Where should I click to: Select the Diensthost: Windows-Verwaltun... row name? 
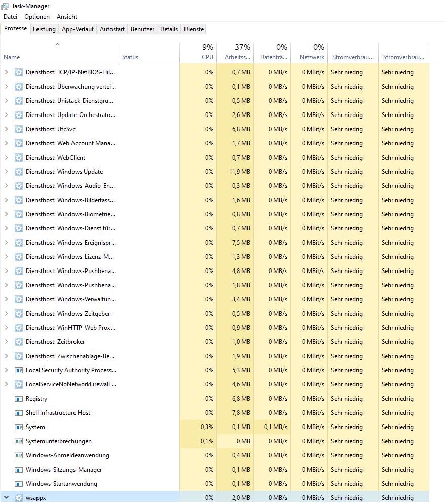pos(71,299)
